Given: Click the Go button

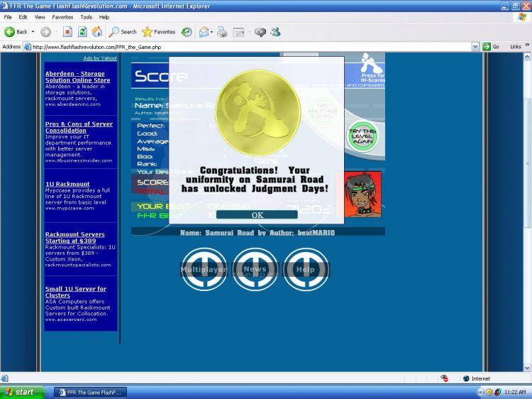Looking at the screenshot, I should pyautogui.click(x=492, y=47).
